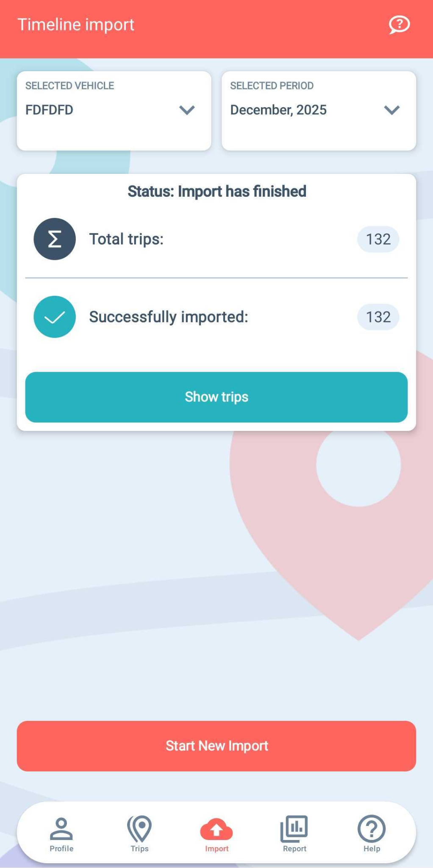The width and height of the screenshot is (433, 868).
Task: Expand the Selected Vehicle chevron
Action: [187, 110]
